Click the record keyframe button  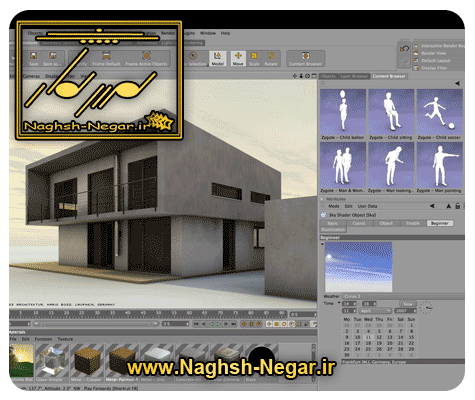244,324
